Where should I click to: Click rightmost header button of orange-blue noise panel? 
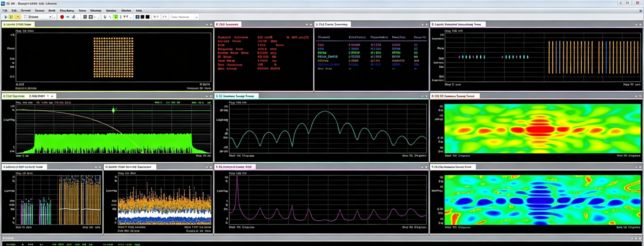pos(211,167)
